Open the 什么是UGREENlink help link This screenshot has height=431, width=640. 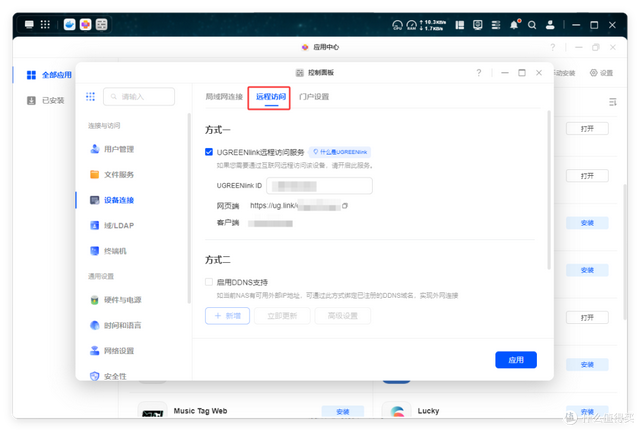(x=340, y=152)
